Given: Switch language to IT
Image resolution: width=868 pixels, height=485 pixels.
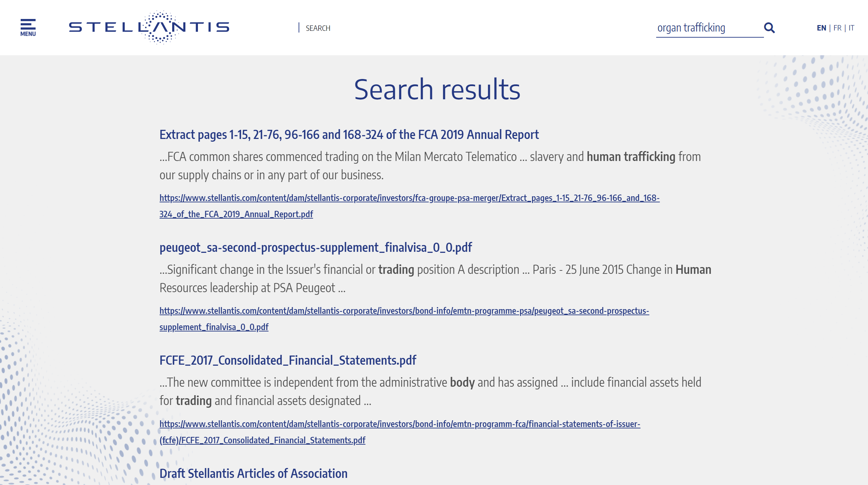Looking at the screenshot, I should pyautogui.click(x=851, y=28).
